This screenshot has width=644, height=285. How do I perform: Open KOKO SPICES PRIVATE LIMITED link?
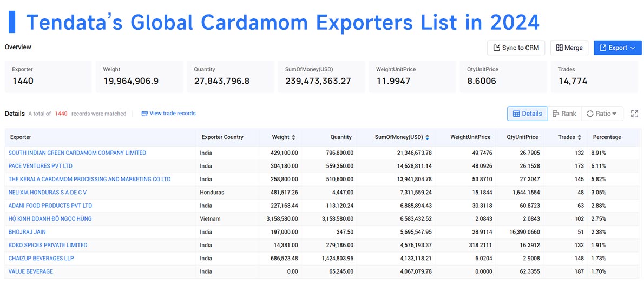[x=48, y=245]
